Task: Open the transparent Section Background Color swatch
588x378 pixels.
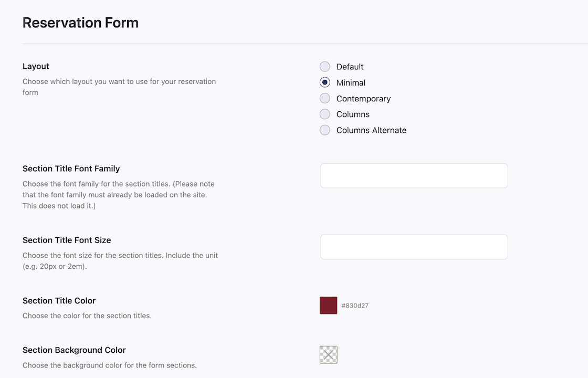Action: click(329, 355)
